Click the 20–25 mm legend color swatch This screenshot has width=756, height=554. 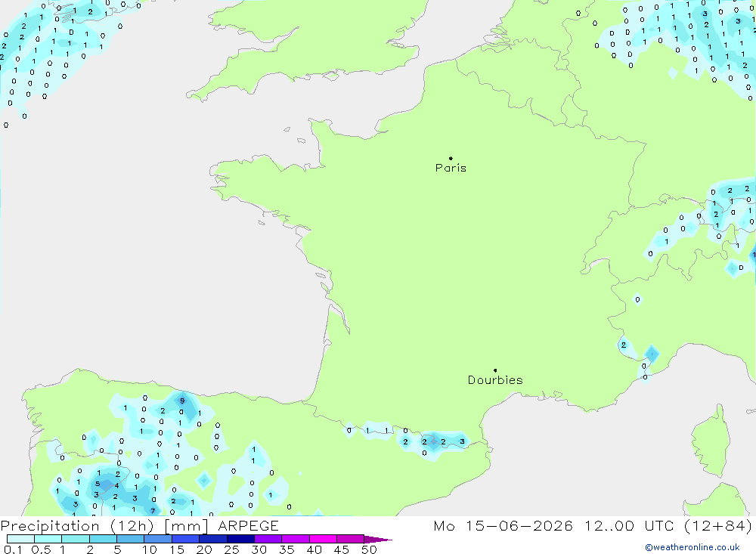(213, 539)
